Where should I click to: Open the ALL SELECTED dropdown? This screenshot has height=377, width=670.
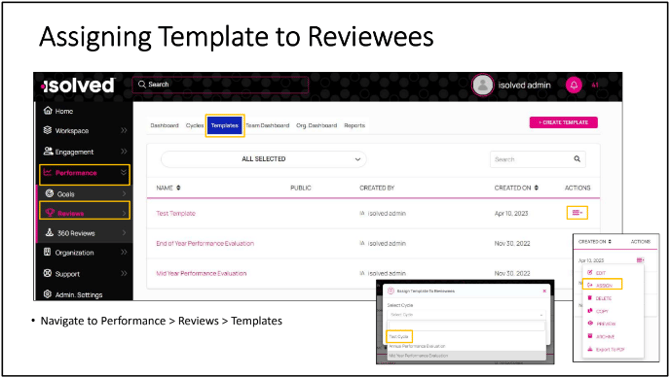pos(264,159)
